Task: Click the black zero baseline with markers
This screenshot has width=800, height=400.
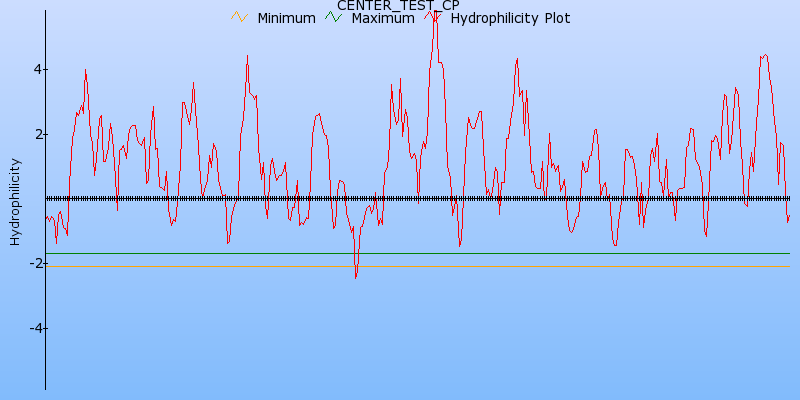Action: [x=417, y=198]
